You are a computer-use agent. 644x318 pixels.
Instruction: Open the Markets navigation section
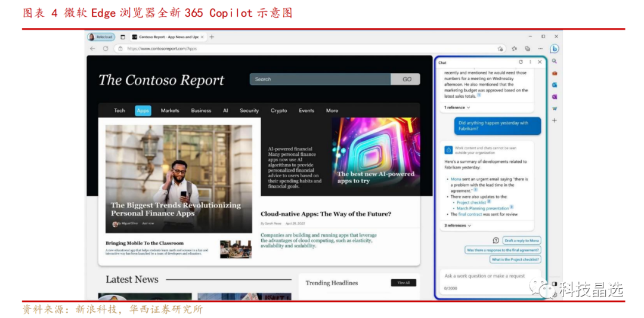pos(170,110)
